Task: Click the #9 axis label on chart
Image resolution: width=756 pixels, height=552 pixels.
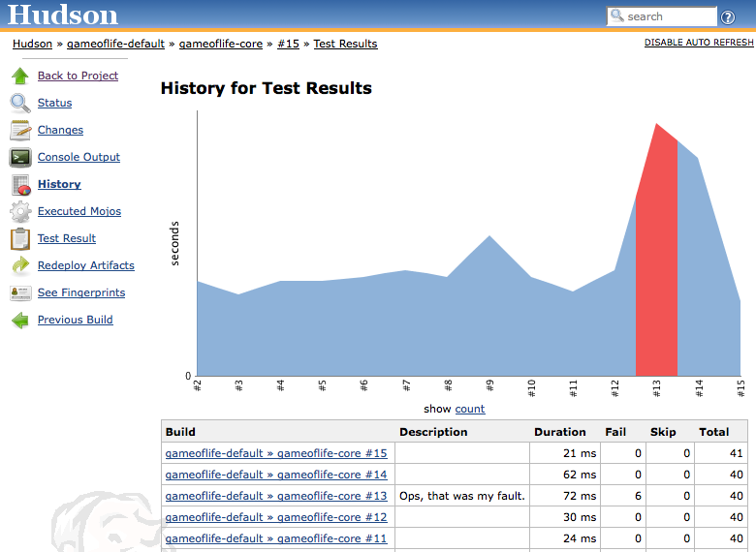Action: (x=489, y=385)
